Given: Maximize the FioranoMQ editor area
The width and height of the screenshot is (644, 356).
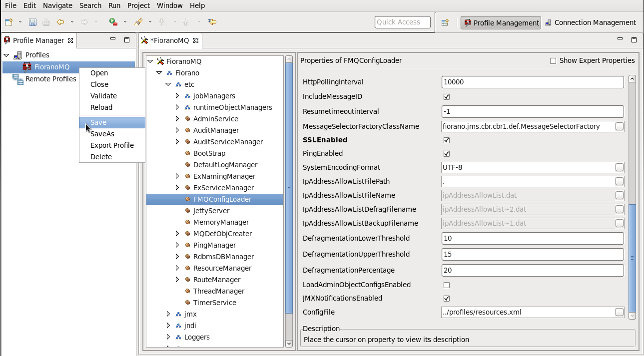Looking at the screenshot, I should pos(634,40).
